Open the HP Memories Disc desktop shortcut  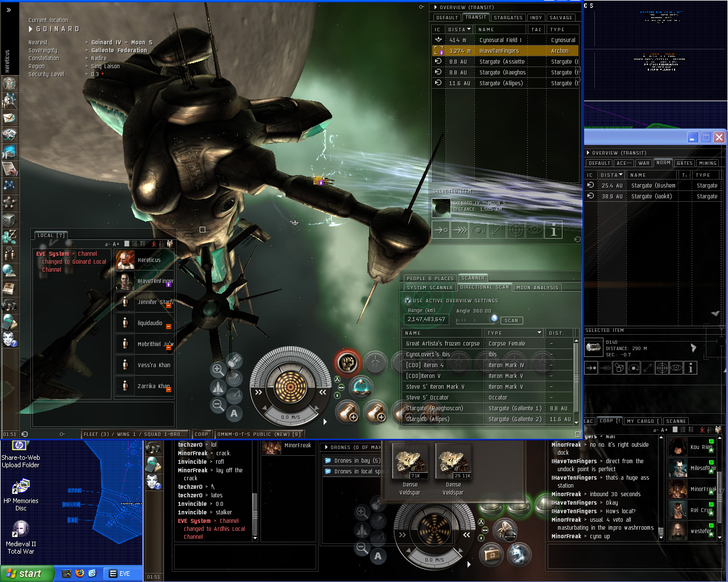click(21, 494)
